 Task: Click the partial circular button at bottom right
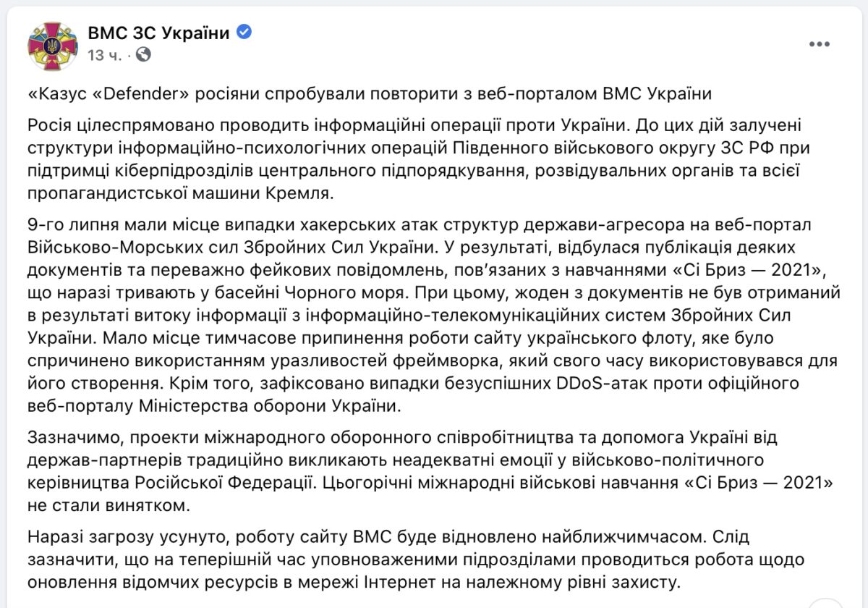[827, 604]
